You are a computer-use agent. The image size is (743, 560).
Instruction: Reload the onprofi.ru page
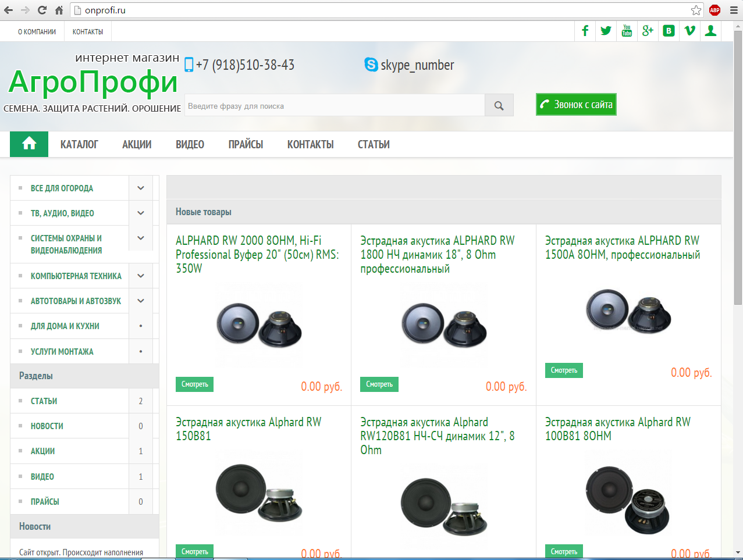pyautogui.click(x=42, y=10)
